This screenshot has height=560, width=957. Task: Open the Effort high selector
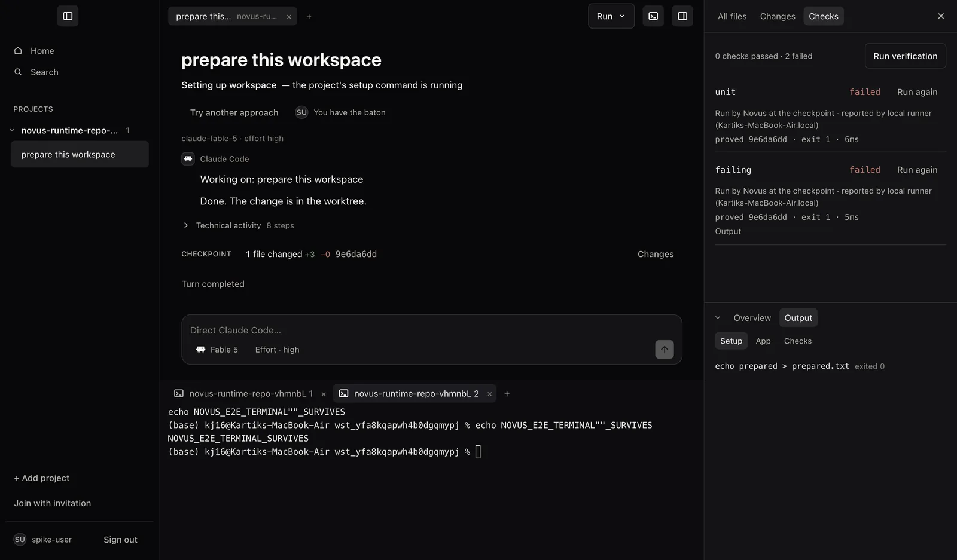click(278, 350)
